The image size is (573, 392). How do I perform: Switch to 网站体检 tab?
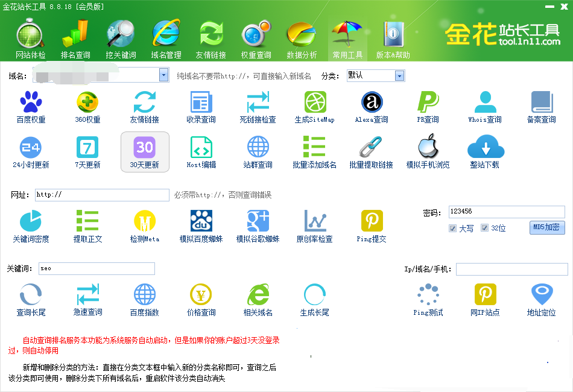(31, 40)
